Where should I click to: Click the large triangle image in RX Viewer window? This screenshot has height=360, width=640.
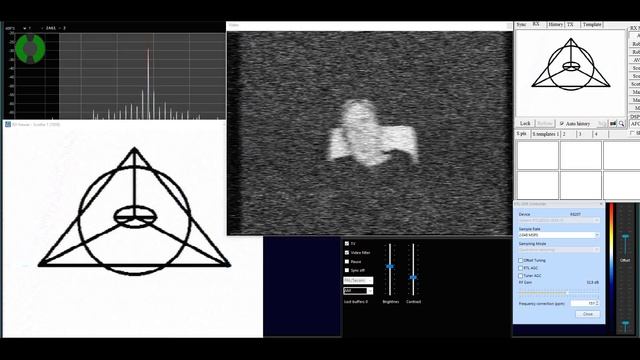click(134, 211)
